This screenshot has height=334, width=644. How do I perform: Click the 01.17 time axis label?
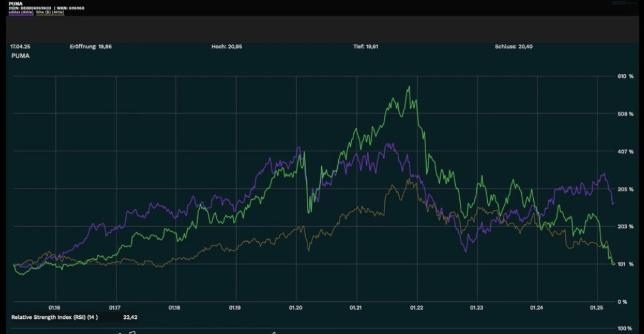(114, 308)
